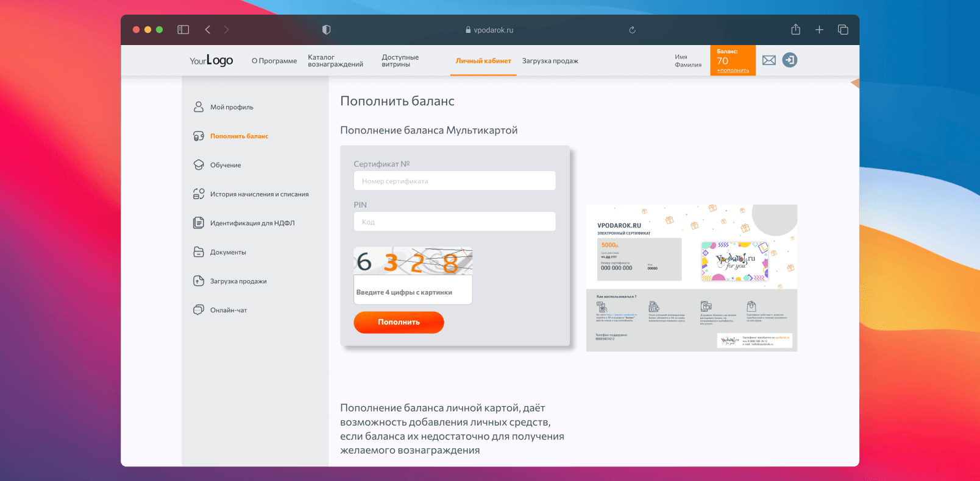Click the document icon beside 'Идентификация для НДФЛ'
The image size is (980, 481).
coord(199,223)
